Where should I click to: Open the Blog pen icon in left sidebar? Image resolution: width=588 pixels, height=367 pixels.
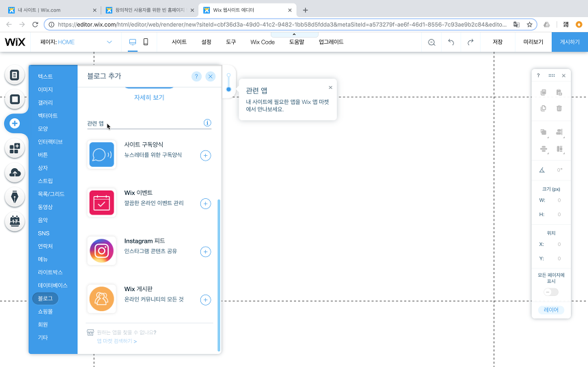(x=14, y=197)
